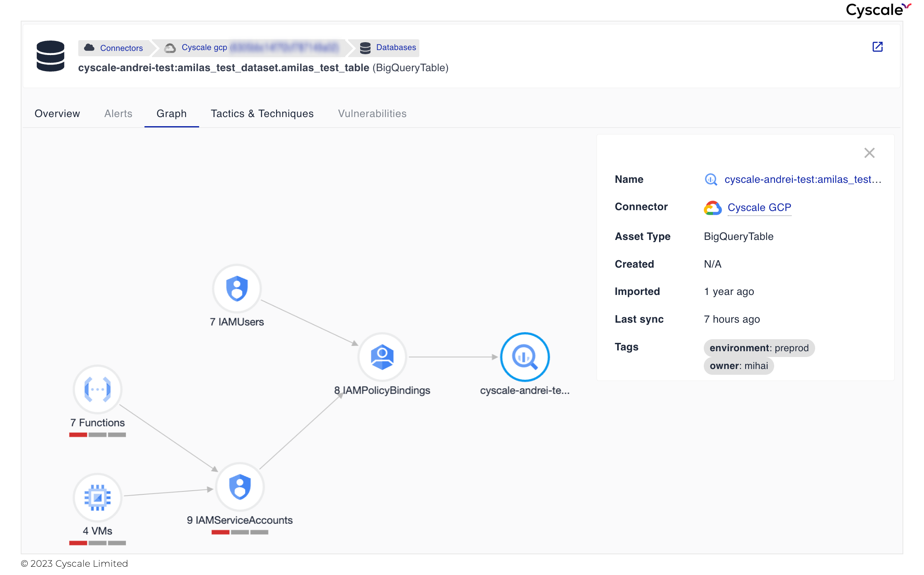This screenshot has width=924, height=575.
Task: Click the environment: preprod tag
Action: (759, 348)
